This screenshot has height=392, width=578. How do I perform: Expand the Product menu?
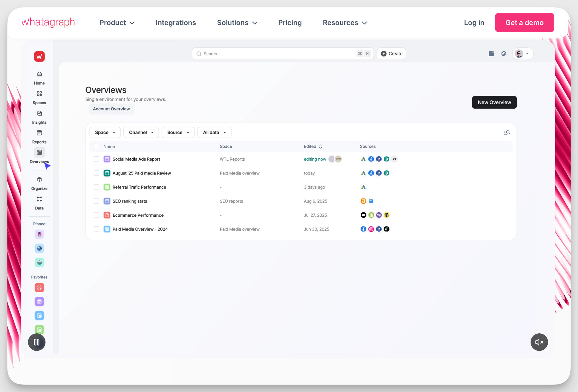(117, 23)
